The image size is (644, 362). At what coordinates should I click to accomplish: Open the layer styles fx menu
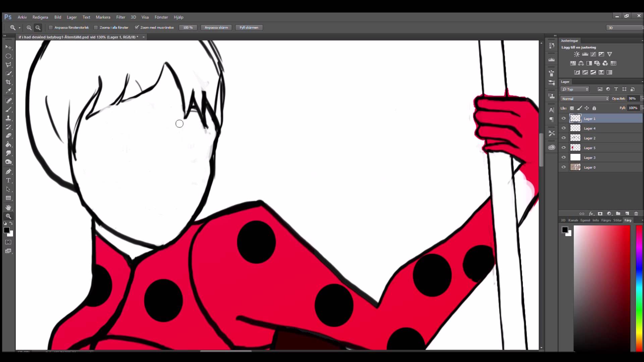[x=591, y=214]
